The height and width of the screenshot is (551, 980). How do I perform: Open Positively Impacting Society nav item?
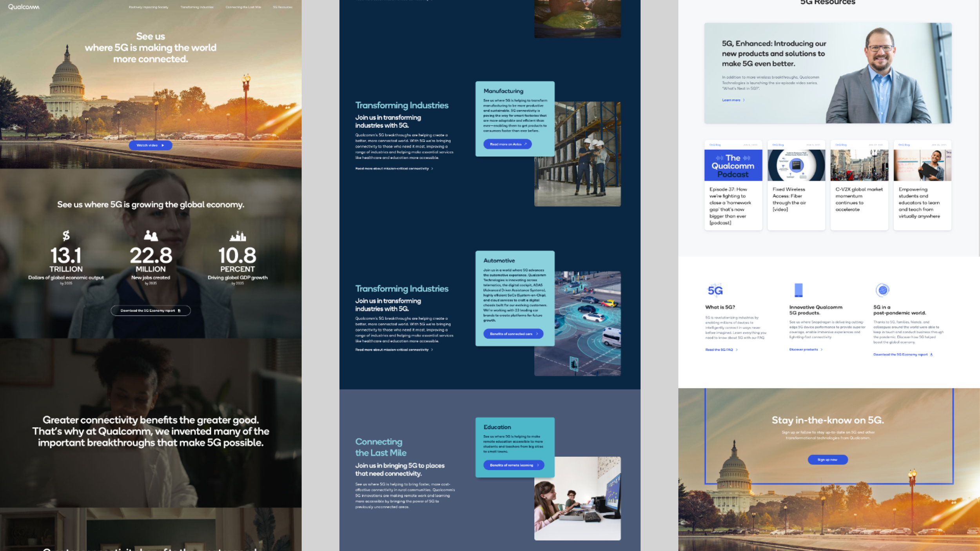point(148,7)
